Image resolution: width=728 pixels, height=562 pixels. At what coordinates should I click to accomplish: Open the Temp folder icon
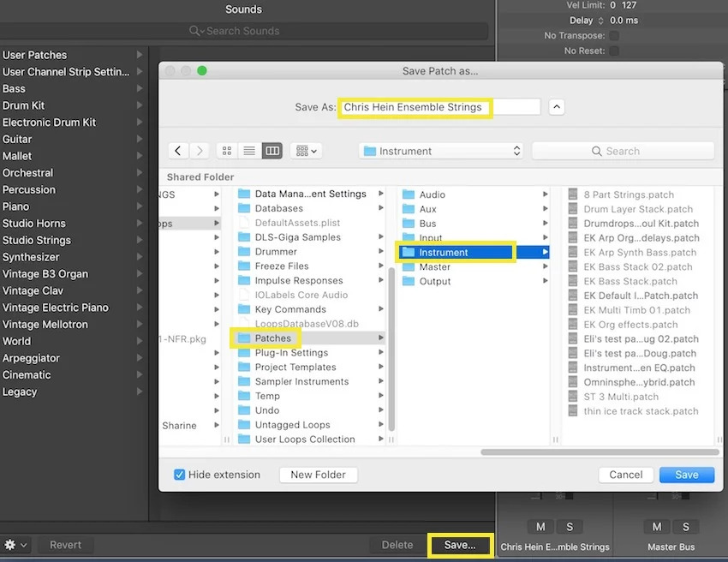pos(244,396)
